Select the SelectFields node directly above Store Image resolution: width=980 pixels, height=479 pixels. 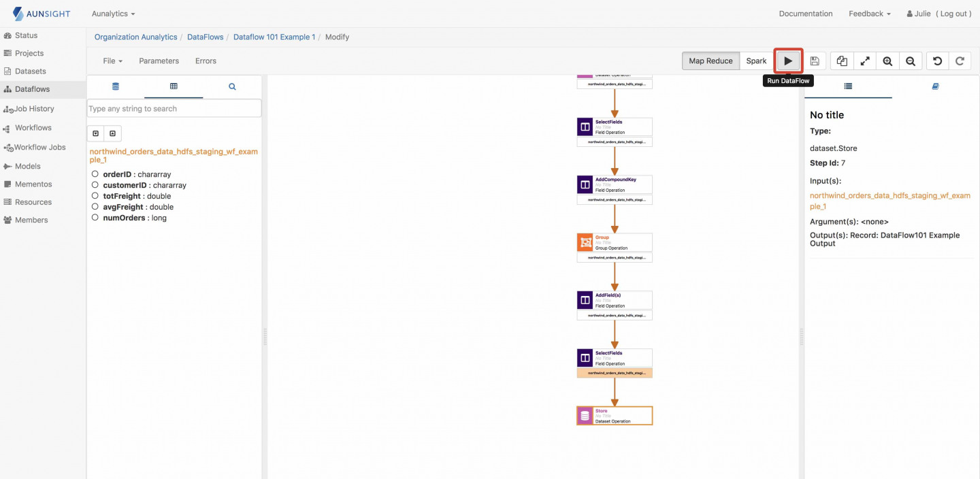[615, 359]
